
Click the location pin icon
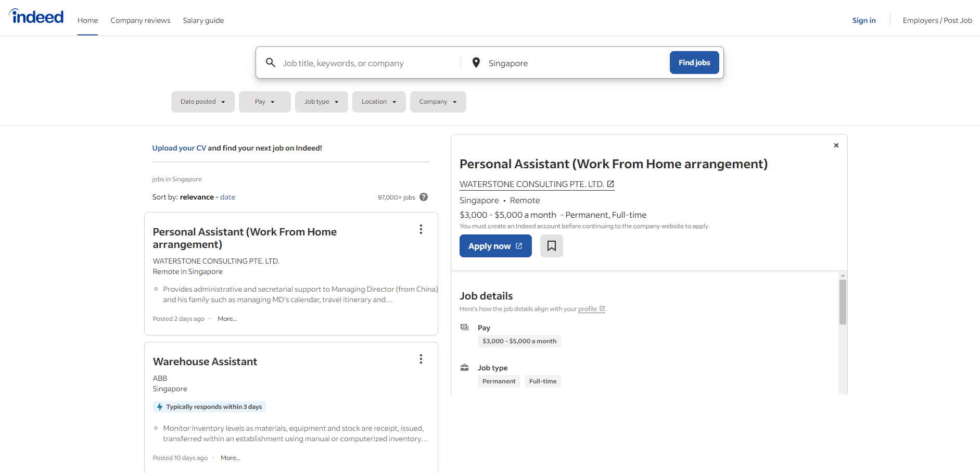click(x=476, y=63)
